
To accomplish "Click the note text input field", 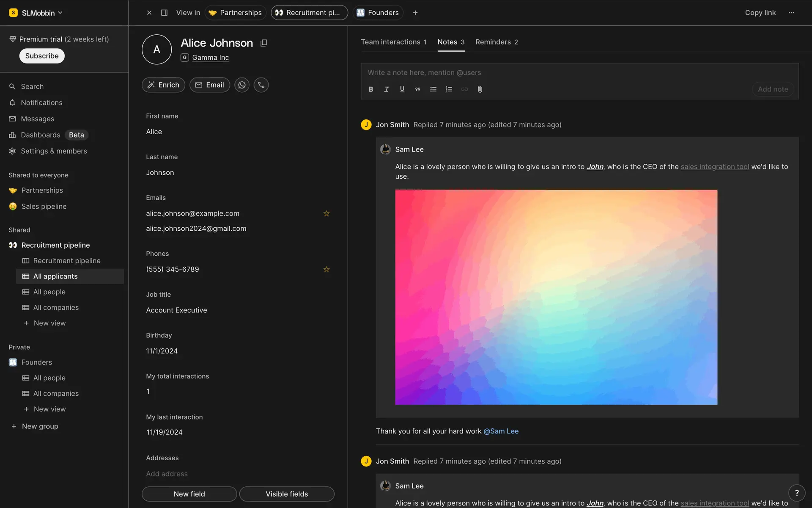I will point(550,73).
